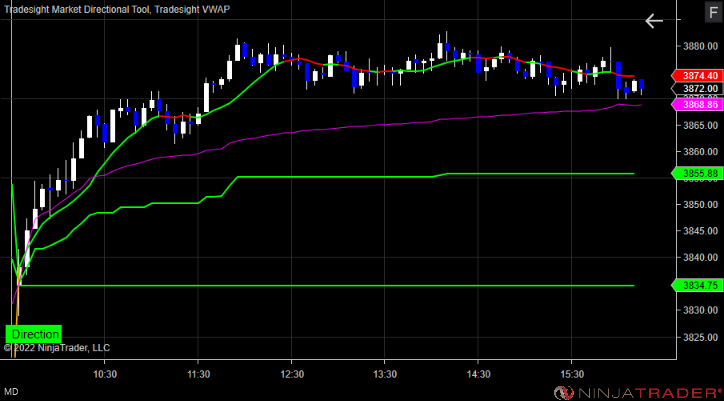Select the 3872.00 current price marker
724x401 pixels.
pyautogui.click(x=697, y=88)
